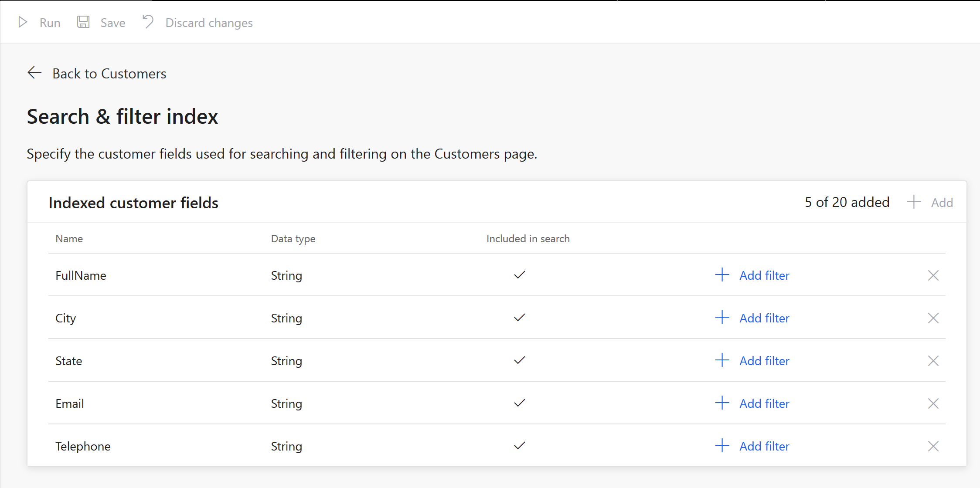Toggle City's Included in search checkmark
This screenshot has width=980, height=488.
(520, 317)
